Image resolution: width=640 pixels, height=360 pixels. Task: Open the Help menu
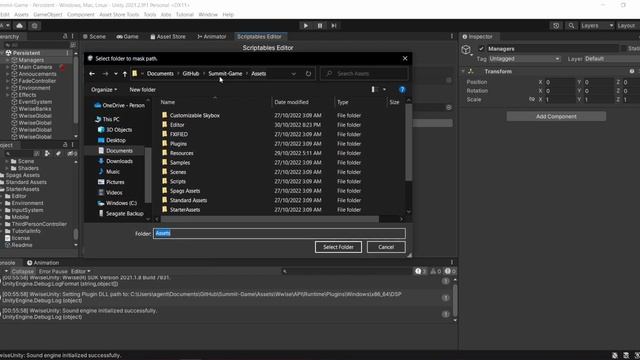click(228, 15)
